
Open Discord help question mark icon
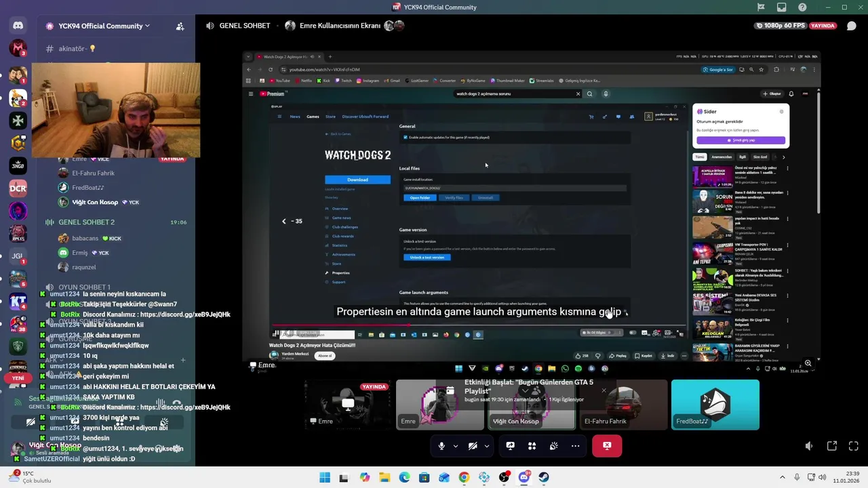pyautogui.click(x=803, y=7)
